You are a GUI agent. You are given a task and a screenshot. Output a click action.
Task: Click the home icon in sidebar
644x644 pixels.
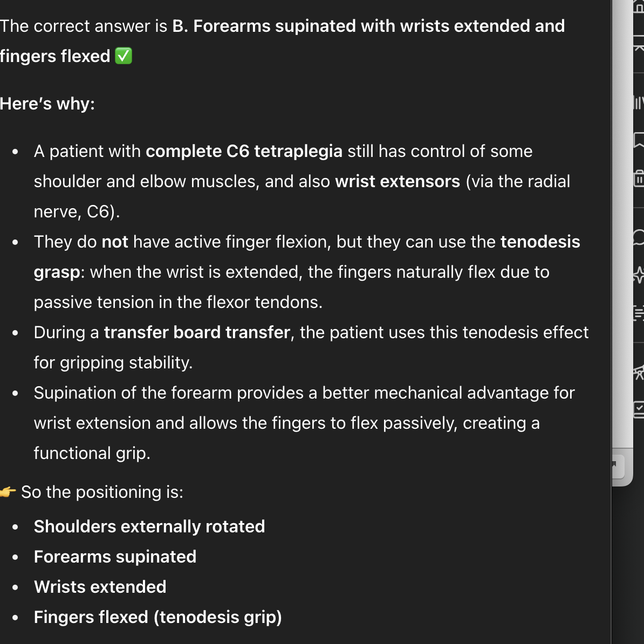pyautogui.click(x=639, y=7)
